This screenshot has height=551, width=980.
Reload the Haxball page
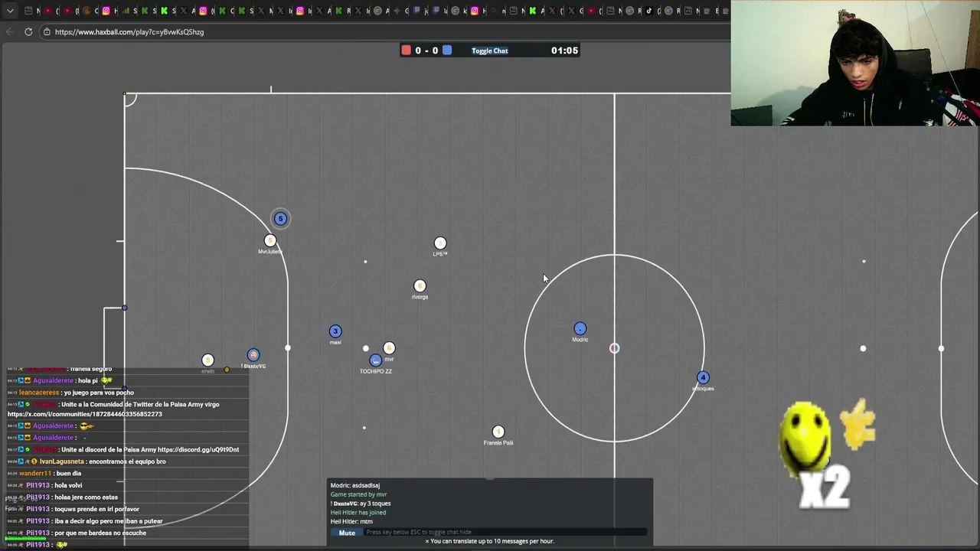(28, 32)
